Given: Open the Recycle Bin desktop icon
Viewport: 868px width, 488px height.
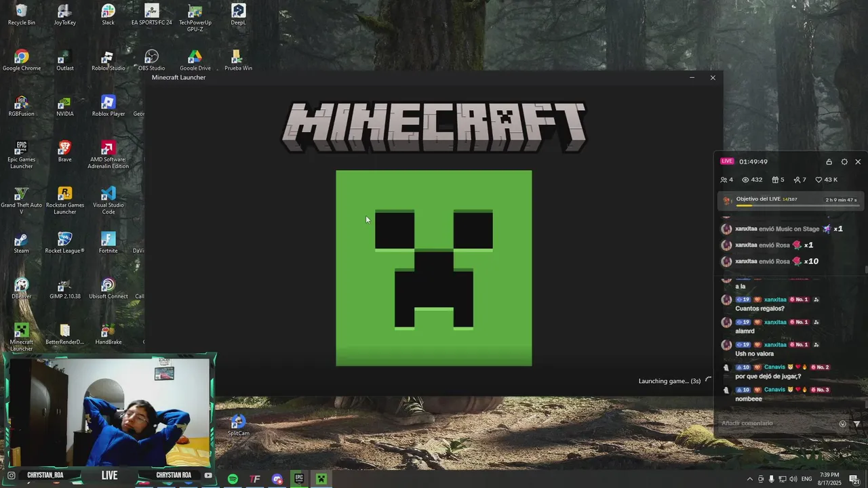Looking at the screenshot, I should pos(21,14).
